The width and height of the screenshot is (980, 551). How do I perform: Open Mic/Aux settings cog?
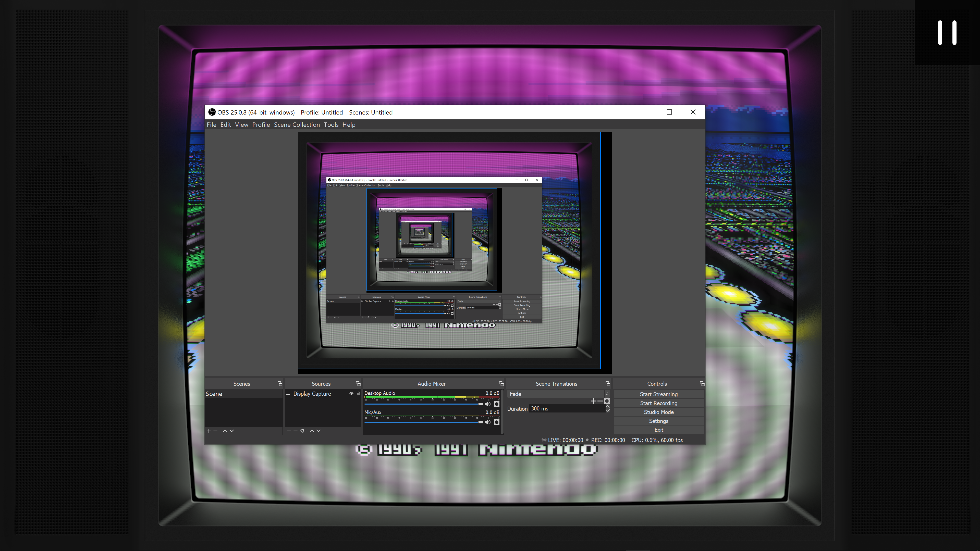[x=496, y=422]
